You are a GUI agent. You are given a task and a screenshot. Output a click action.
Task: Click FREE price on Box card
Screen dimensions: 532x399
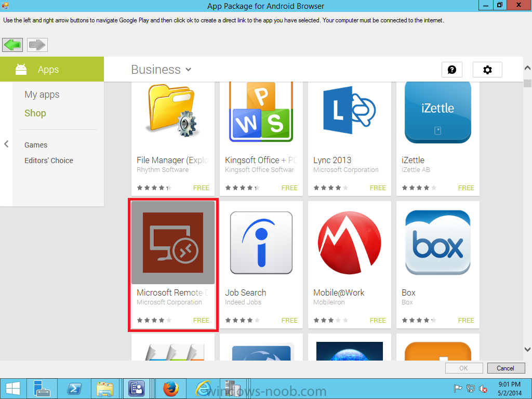[x=466, y=320]
